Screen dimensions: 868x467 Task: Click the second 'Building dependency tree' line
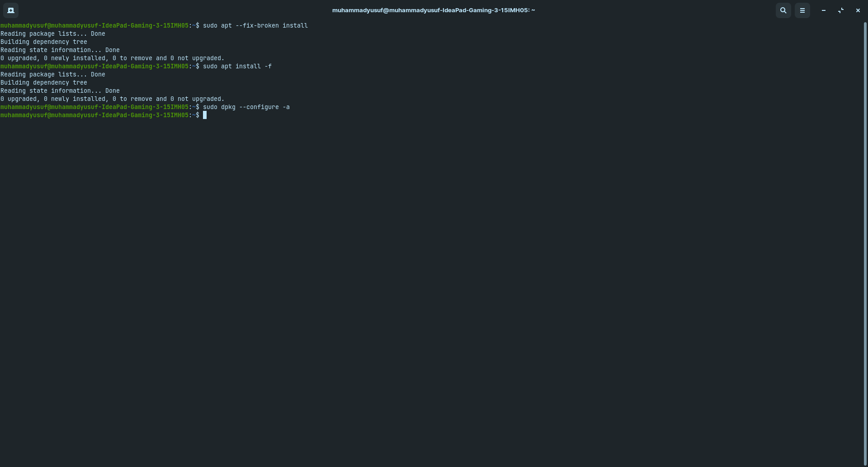[x=44, y=82]
